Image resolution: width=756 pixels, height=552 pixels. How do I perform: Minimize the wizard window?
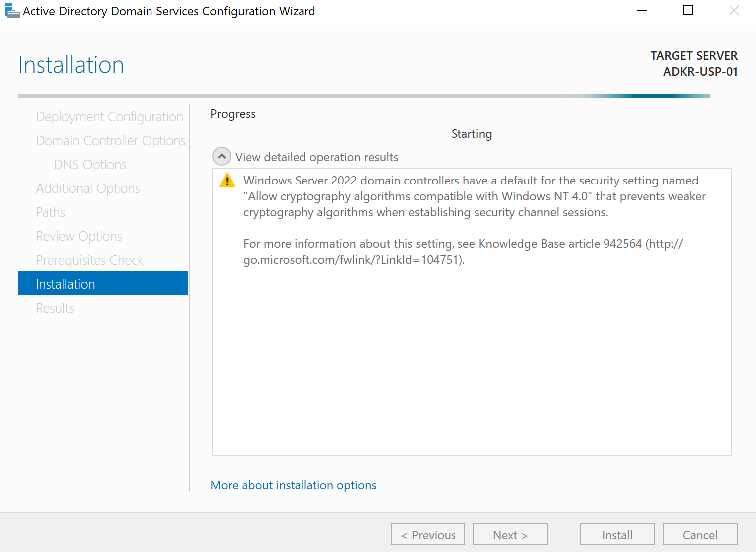coord(642,11)
